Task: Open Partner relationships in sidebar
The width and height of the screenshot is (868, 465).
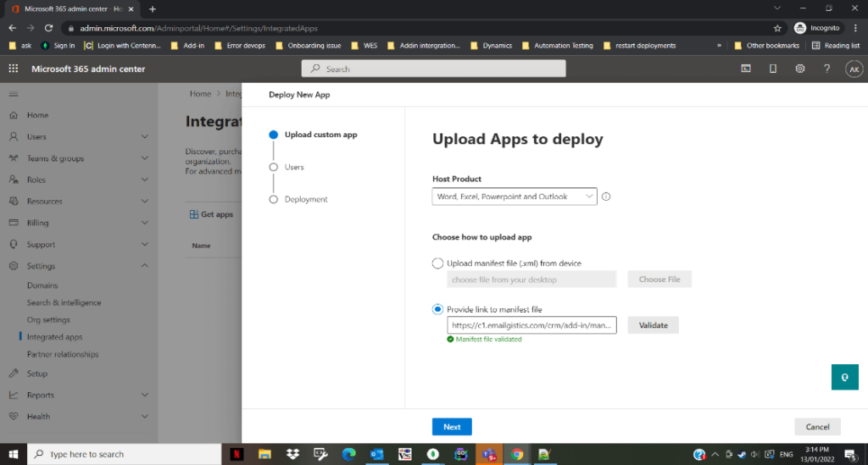Action: click(63, 354)
